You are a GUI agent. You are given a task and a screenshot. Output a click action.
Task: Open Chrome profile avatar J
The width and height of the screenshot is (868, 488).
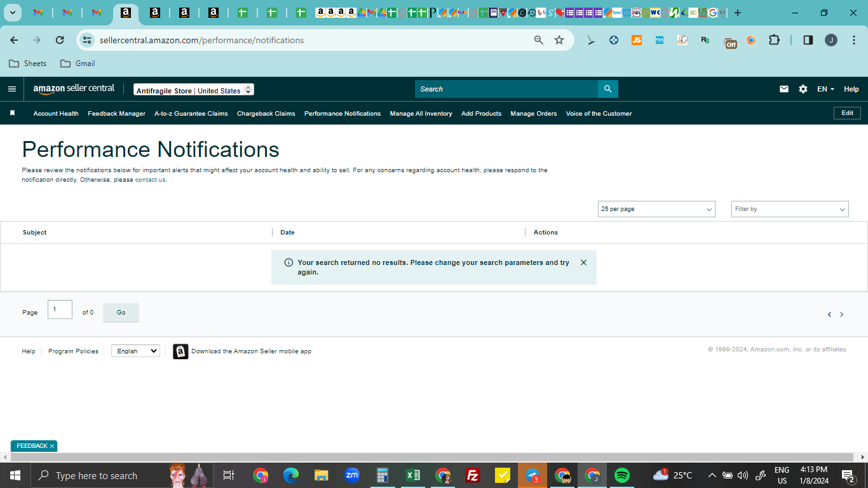pyautogui.click(x=831, y=40)
